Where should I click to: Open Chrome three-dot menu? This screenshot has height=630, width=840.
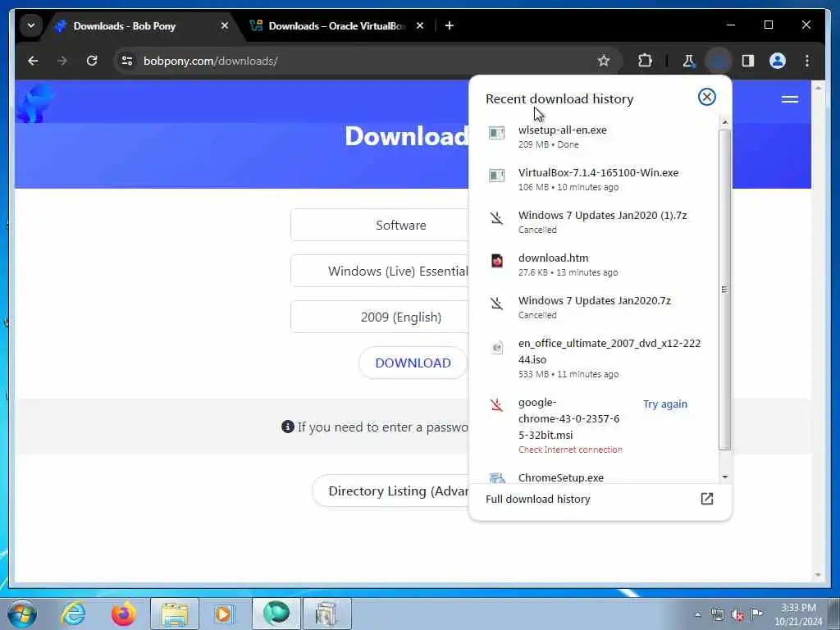(x=807, y=61)
